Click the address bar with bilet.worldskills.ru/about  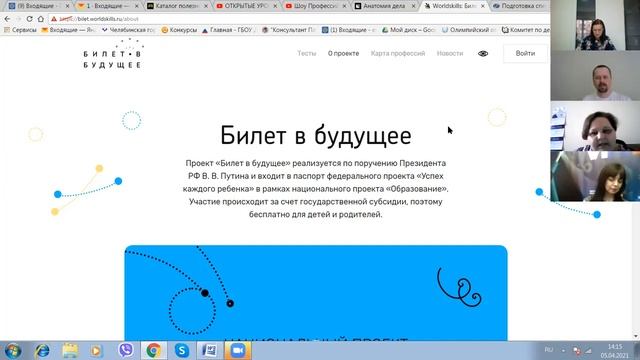298,19
